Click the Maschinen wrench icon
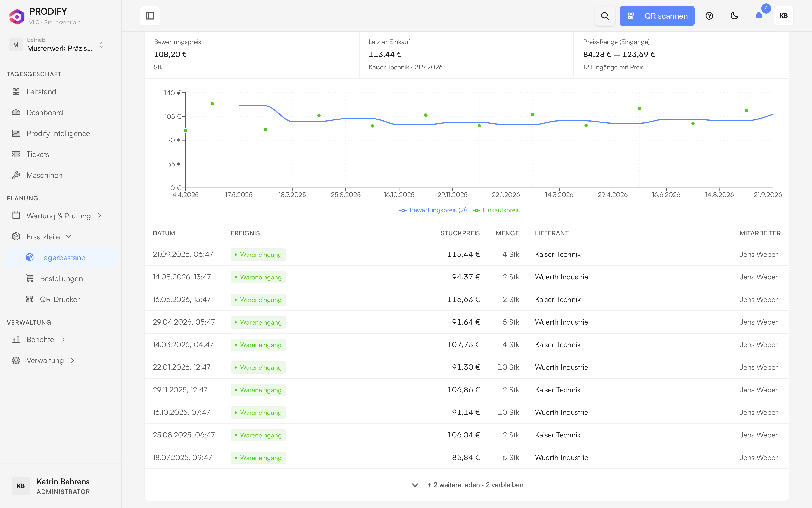Screen dimensions: 812x508 click(16, 175)
